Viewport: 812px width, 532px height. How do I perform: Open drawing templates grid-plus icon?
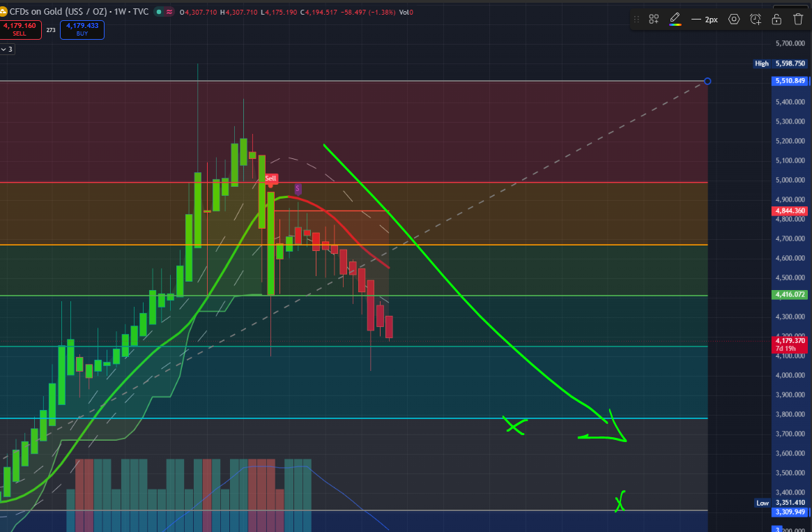tap(654, 19)
